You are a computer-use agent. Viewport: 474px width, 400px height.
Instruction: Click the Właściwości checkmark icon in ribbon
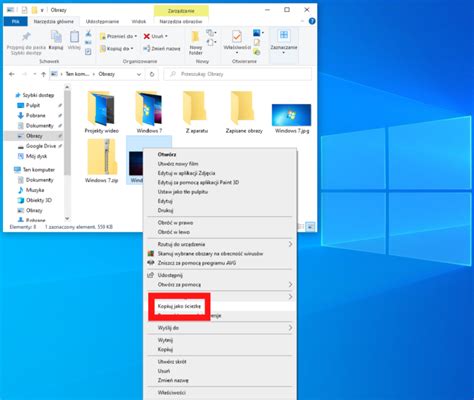[237, 36]
